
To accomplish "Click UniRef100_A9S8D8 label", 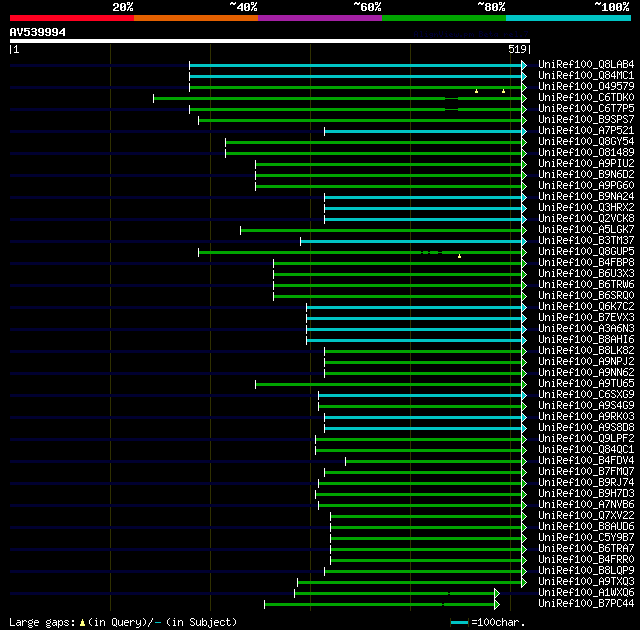I will coord(586,428).
